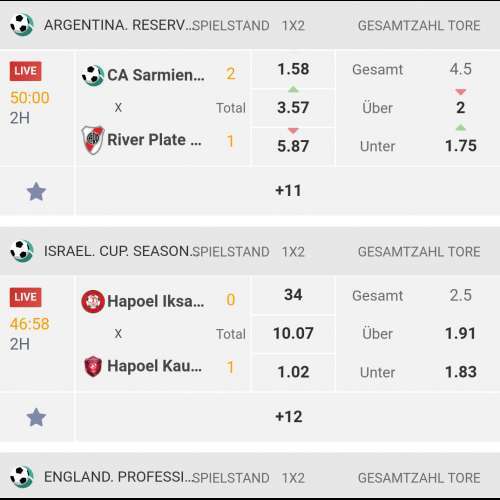Click the River Plate club crest
This screenshot has width=500, height=500.
pos(93,140)
